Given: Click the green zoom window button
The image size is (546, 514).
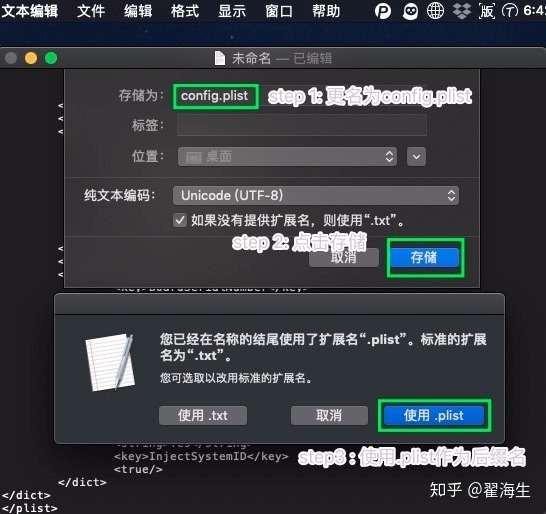Looking at the screenshot, I should tap(51, 58).
